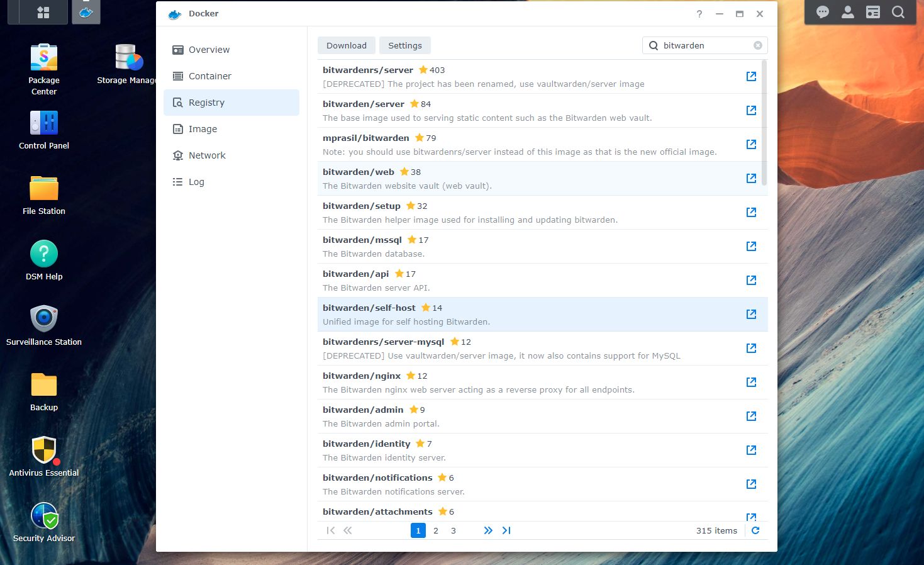This screenshot has width=924, height=565.
Task: Switch to the Image section
Action: [x=231, y=129]
